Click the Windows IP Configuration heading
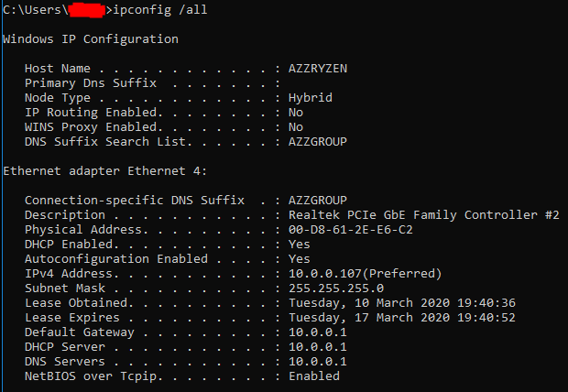This screenshot has width=568, height=392. pos(91,39)
